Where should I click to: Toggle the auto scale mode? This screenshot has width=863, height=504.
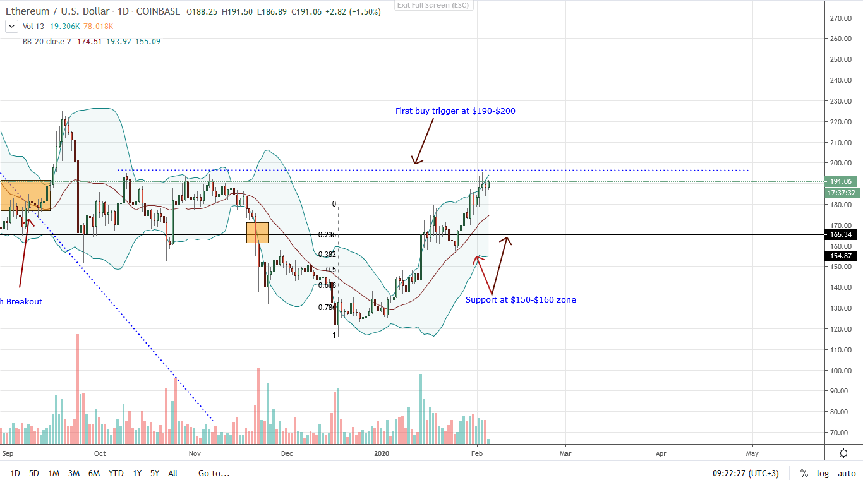[847, 473]
